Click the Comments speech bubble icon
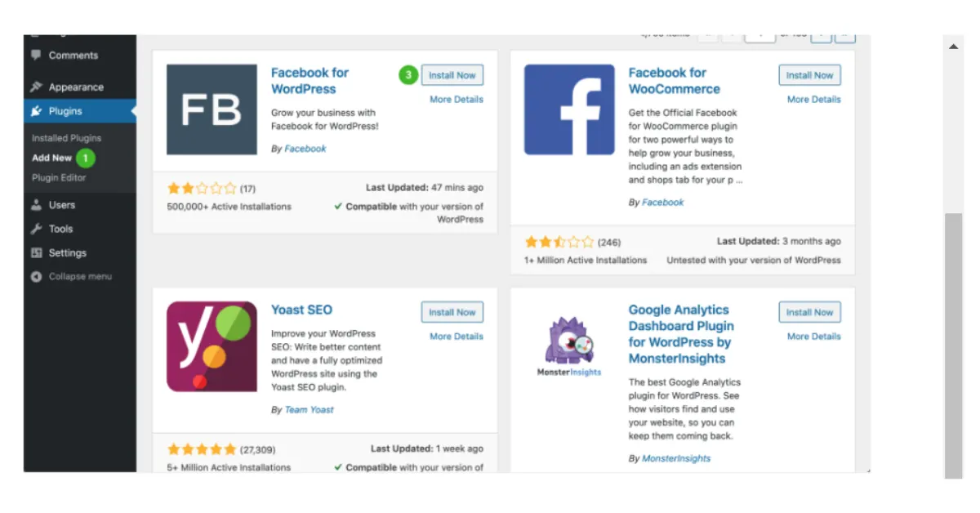The image size is (980, 513). tap(36, 56)
